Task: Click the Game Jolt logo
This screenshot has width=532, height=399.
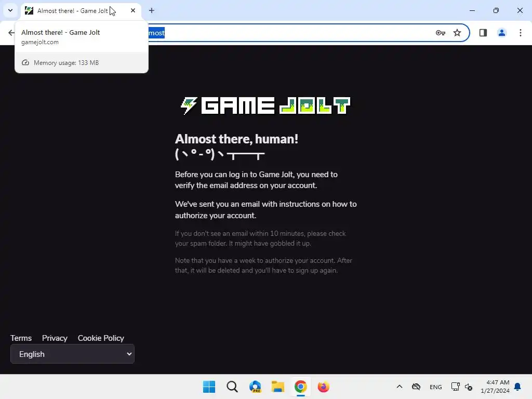Action: click(265, 106)
